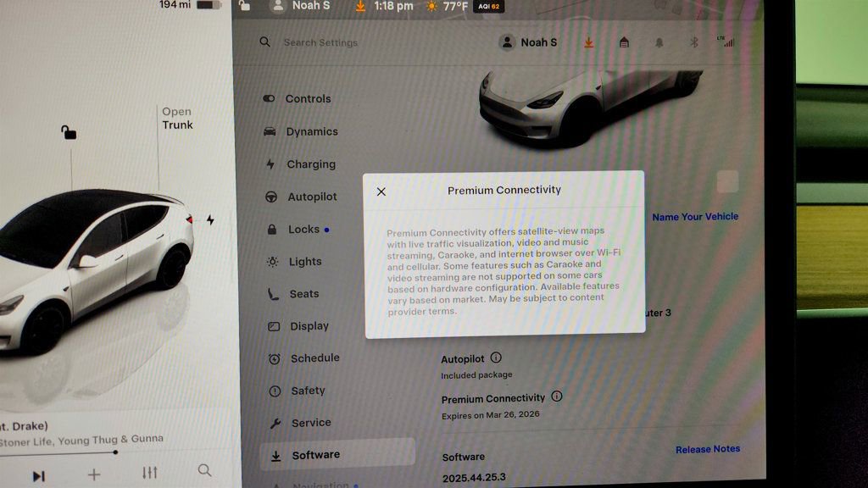Tap Name Your Vehicle
The width and height of the screenshot is (868, 488).
pyautogui.click(x=695, y=216)
